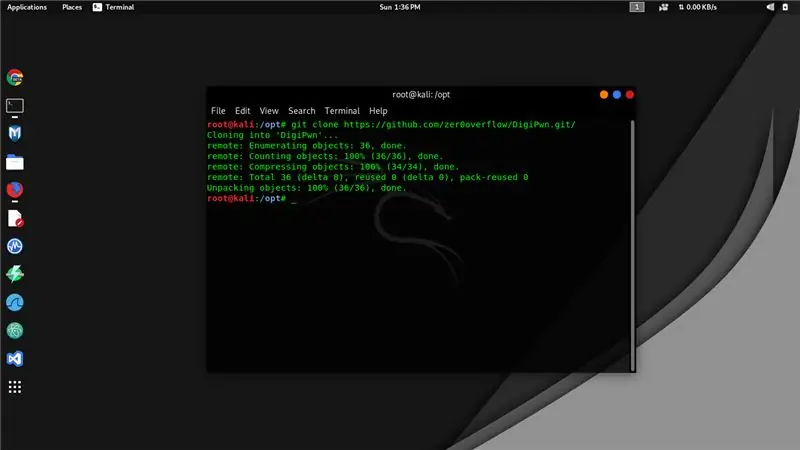Click the Terminal app menu in top bar
800x450 pixels.
(113, 7)
